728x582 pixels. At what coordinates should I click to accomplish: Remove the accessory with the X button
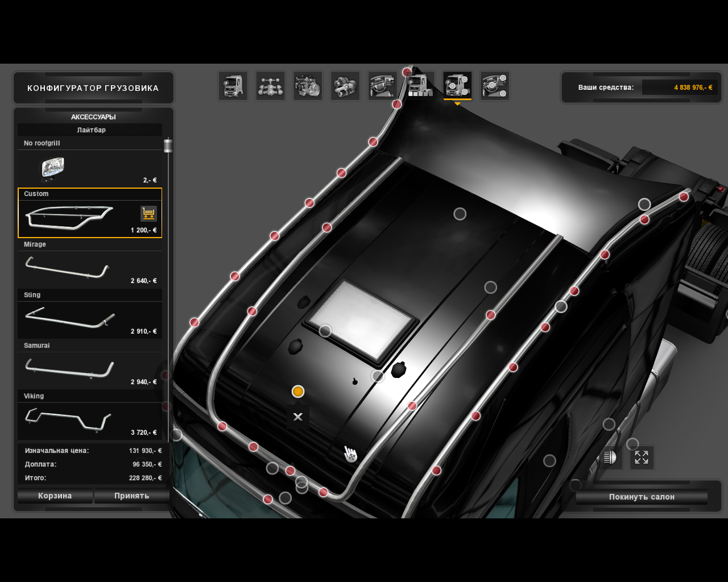[297, 417]
